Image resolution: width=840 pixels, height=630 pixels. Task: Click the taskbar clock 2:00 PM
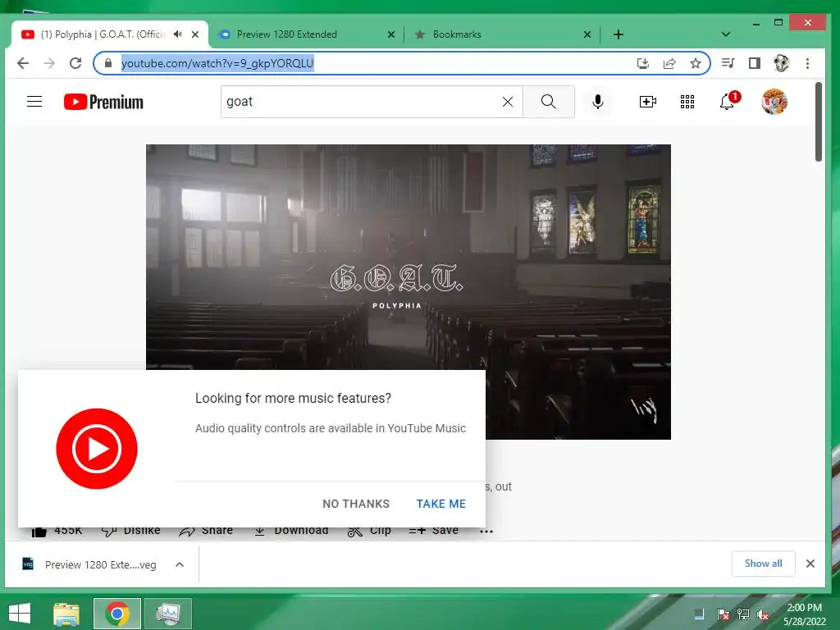click(804, 608)
